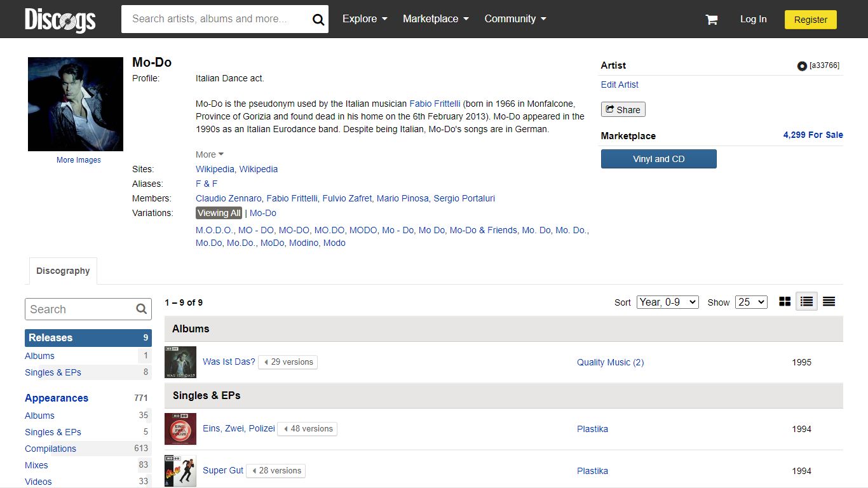The image size is (868, 488).
Task: Open member Claudio Zennaro link
Action: (x=229, y=198)
